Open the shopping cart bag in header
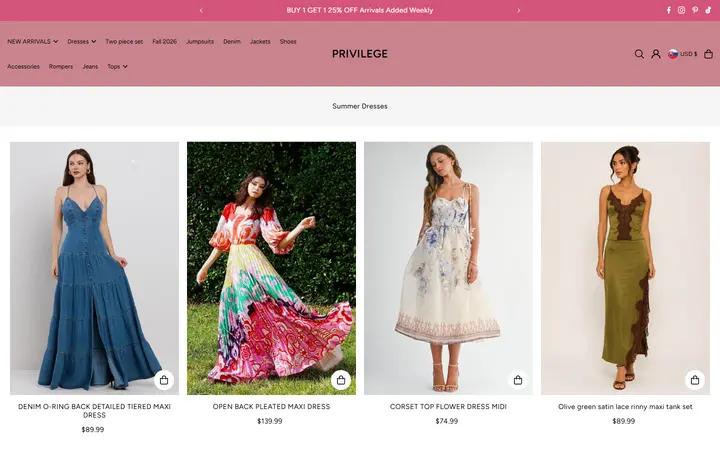Screen dimensions: 720x450 pyautogui.click(x=709, y=54)
